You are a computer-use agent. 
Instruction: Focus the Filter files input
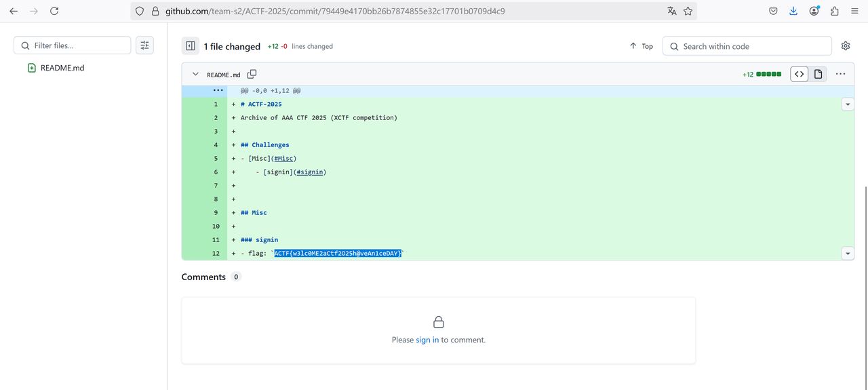[73, 45]
